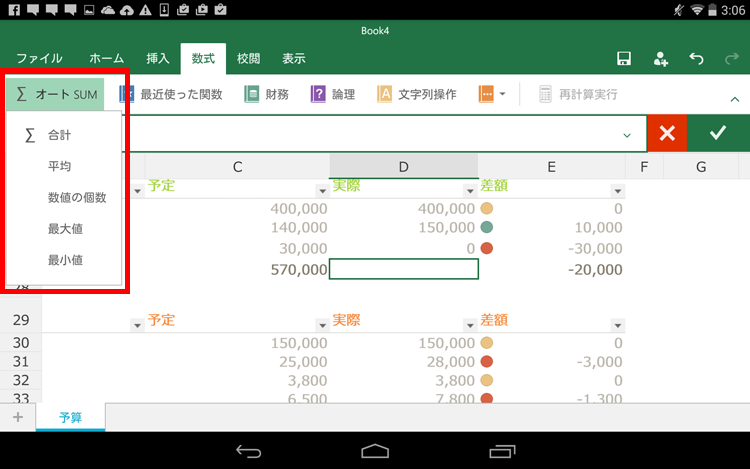The height and width of the screenshot is (469, 750).
Task: Add a new sheet with plus button
Action: [17, 417]
